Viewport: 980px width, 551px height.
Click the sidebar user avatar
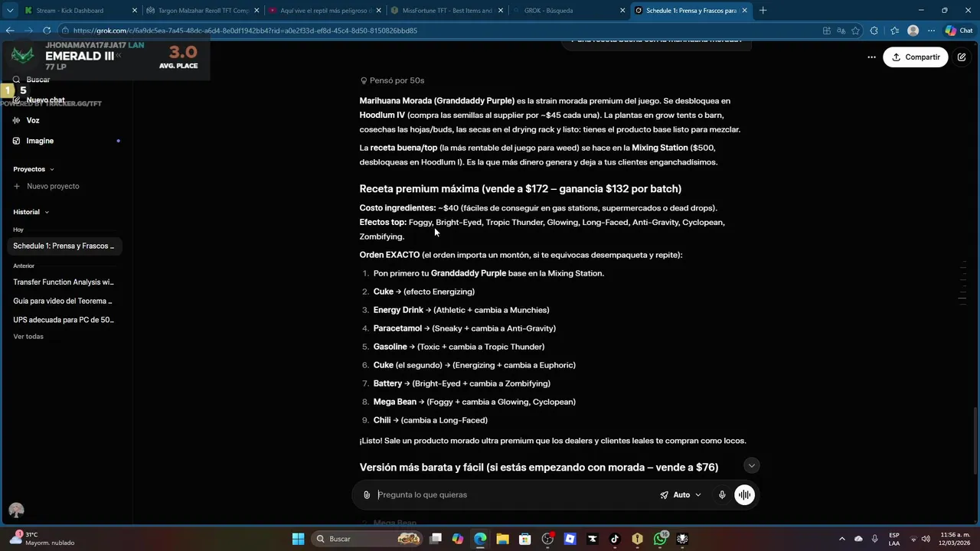pos(16,510)
